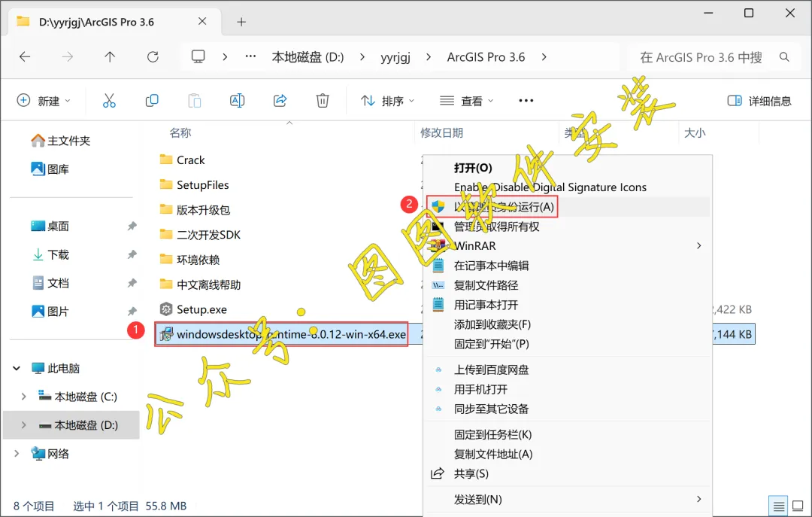The image size is (812, 517).
Task: Click the Forward navigation arrow
Action: click(68, 57)
